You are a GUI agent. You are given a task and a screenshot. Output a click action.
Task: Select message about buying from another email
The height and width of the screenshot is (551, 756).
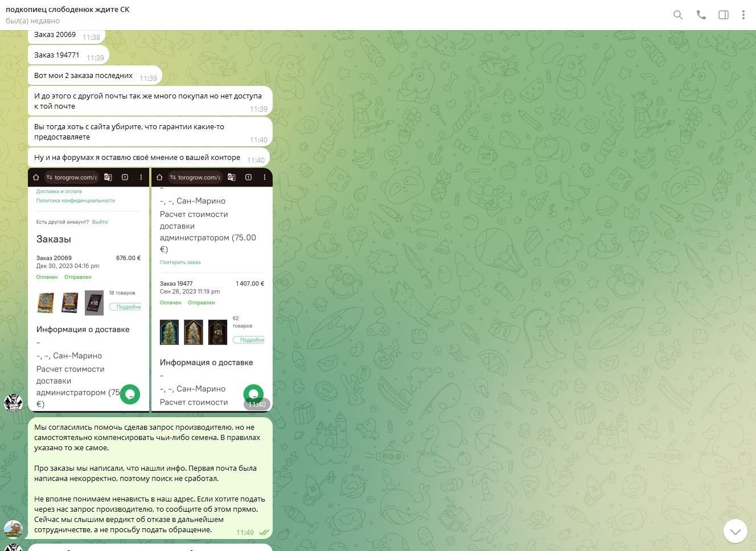tap(150, 101)
